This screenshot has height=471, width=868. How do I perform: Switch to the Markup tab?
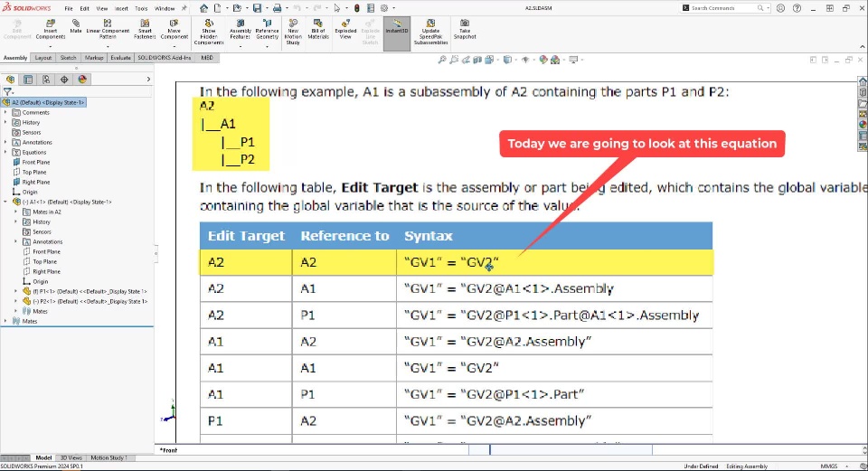point(93,58)
